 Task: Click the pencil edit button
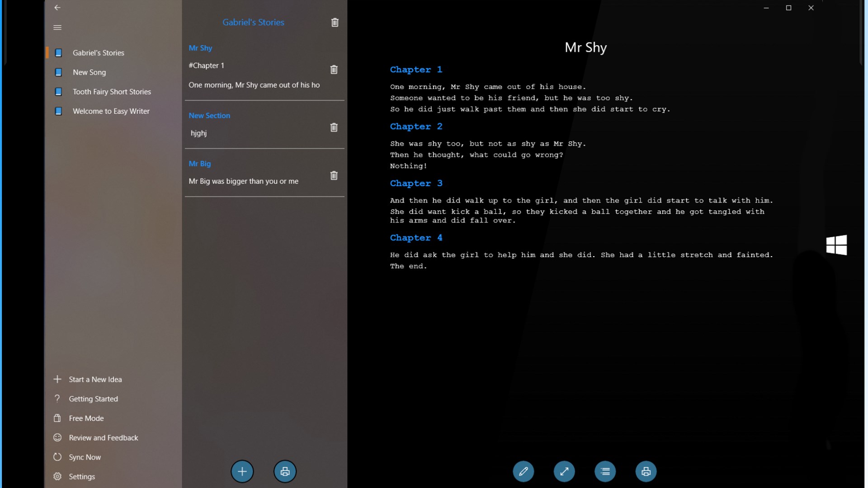523,472
